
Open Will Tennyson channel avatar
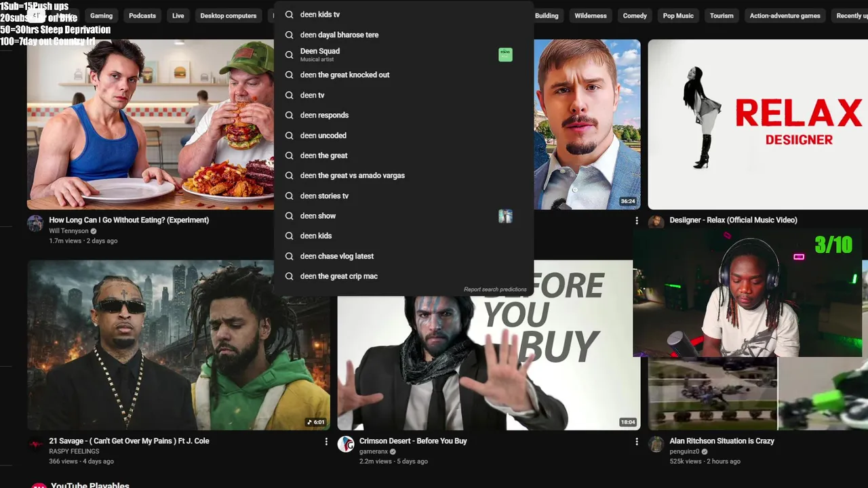(35, 224)
